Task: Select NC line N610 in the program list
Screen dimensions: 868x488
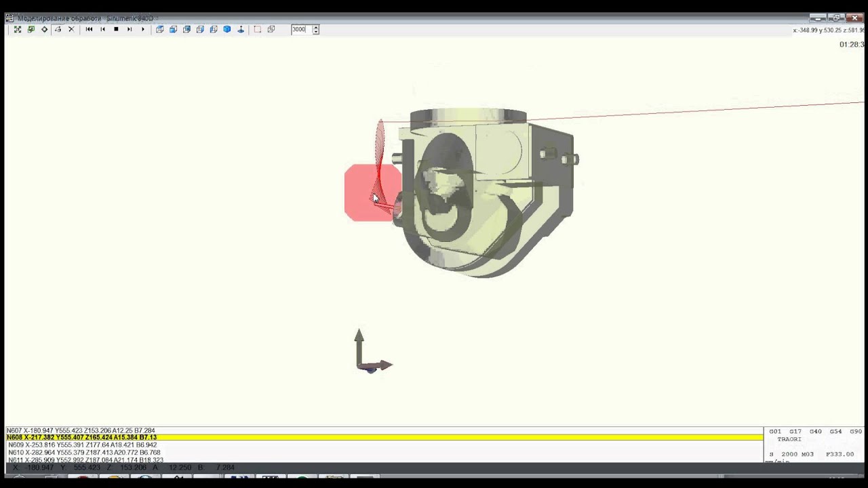Action: 84,452
